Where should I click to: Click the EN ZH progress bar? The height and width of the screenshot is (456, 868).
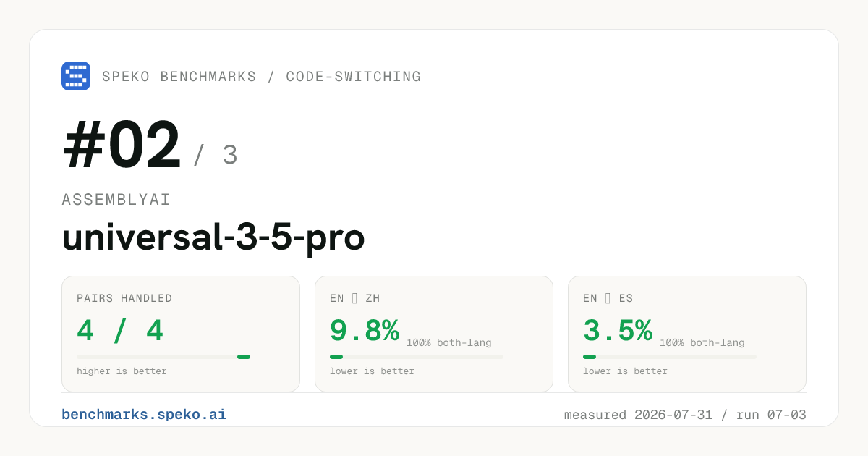pyautogui.click(x=417, y=357)
